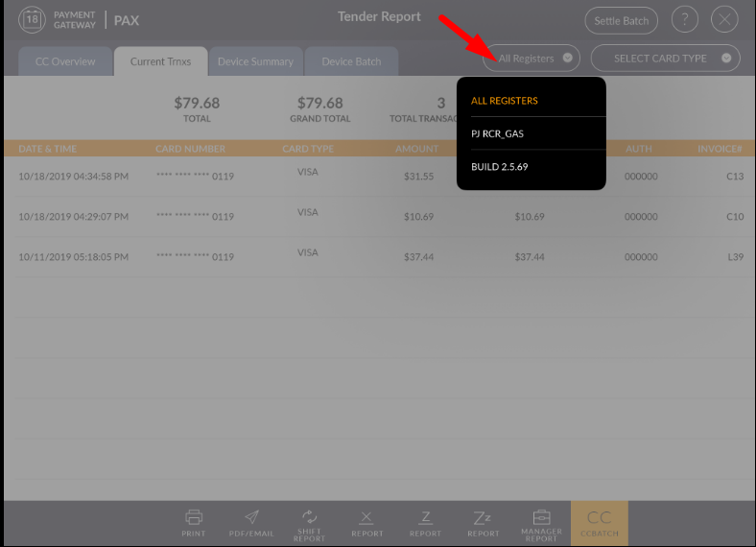Click the help question mark icon

pos(684,20)
